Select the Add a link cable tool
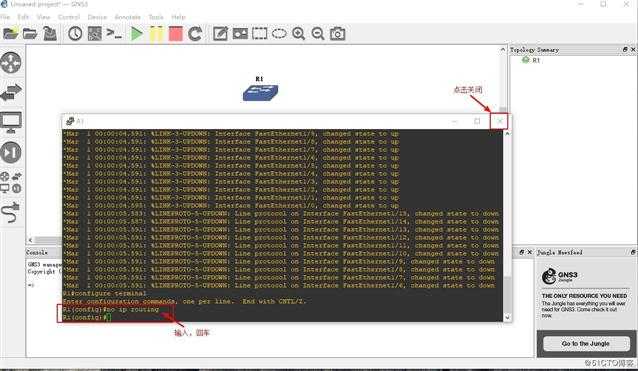This screenshot has width=638, height=371. (x=11, y=212)
